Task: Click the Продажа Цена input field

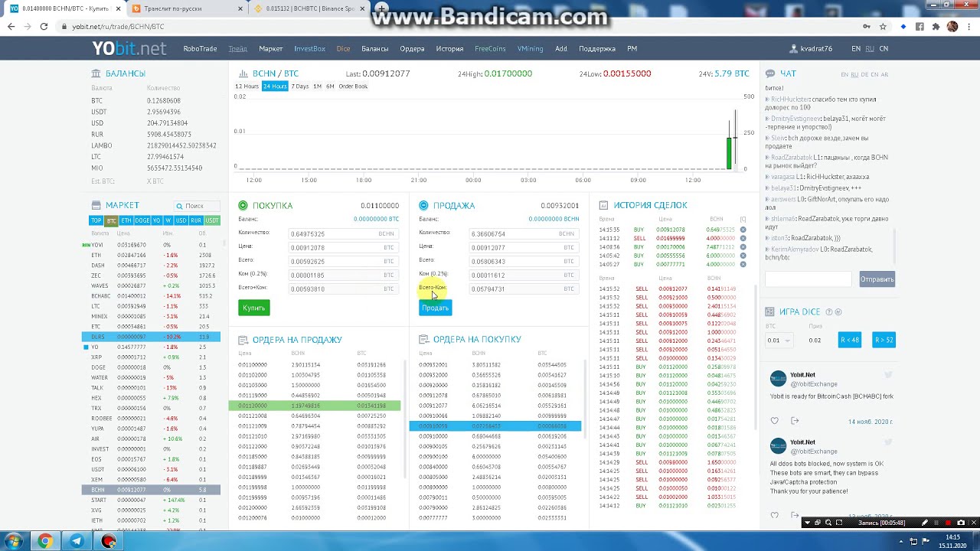Action: [x=524, y=248]
